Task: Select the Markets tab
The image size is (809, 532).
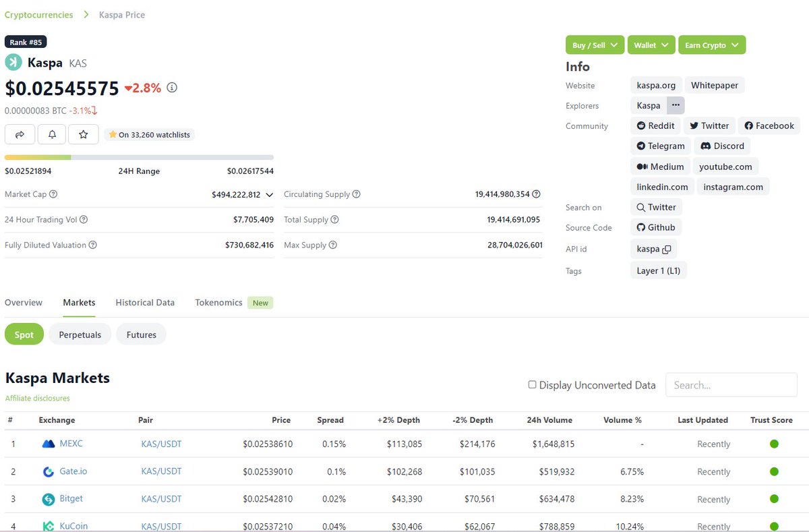Action: [79, 303]
